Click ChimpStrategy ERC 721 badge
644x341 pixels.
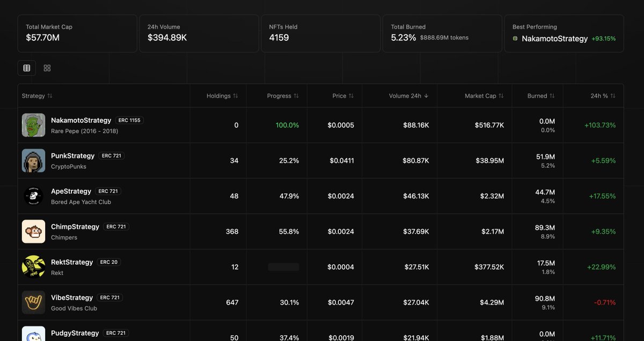116,226
